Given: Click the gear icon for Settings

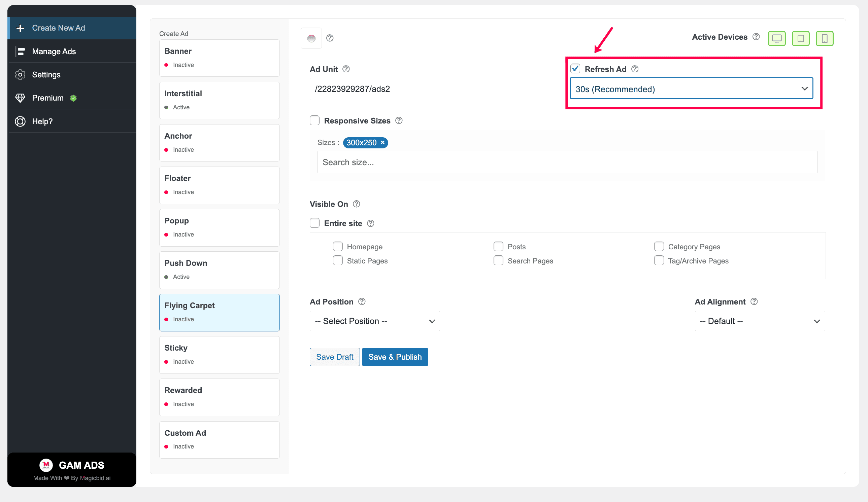Looking at the screenshot, I should point(20,75).
